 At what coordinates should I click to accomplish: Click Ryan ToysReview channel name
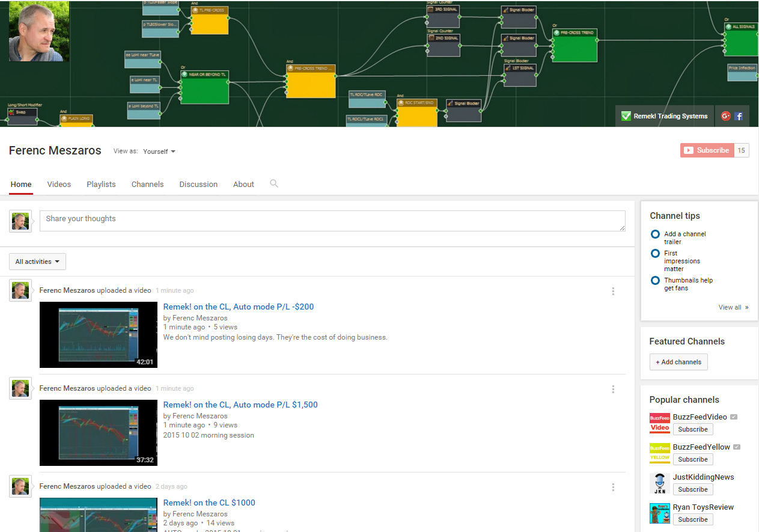(x=703, y=507)
